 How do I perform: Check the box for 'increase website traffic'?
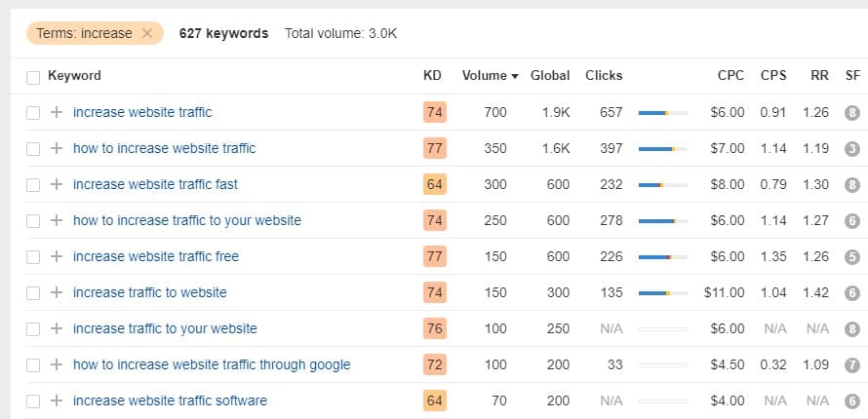coord(33,113)
